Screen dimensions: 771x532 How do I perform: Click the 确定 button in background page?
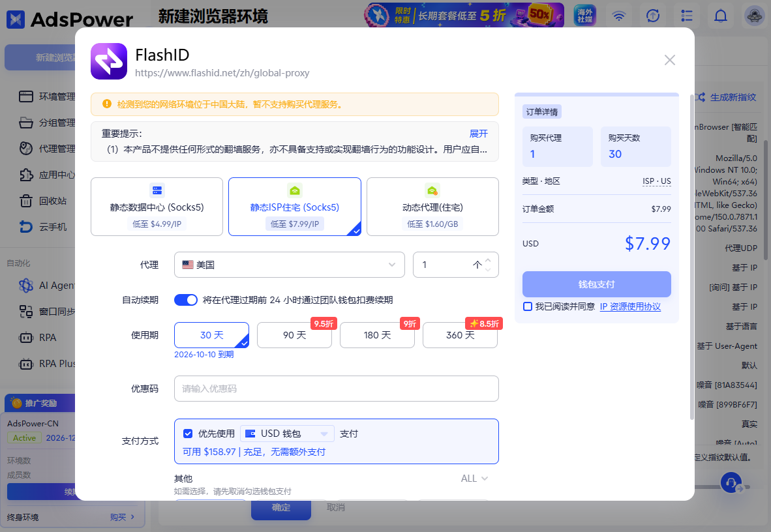click(x=280, y=509)
